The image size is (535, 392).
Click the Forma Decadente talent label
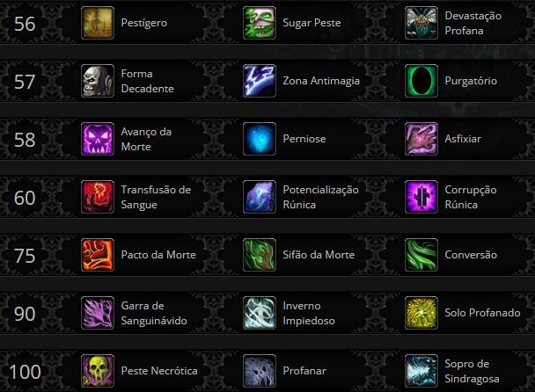coord(148,81)
